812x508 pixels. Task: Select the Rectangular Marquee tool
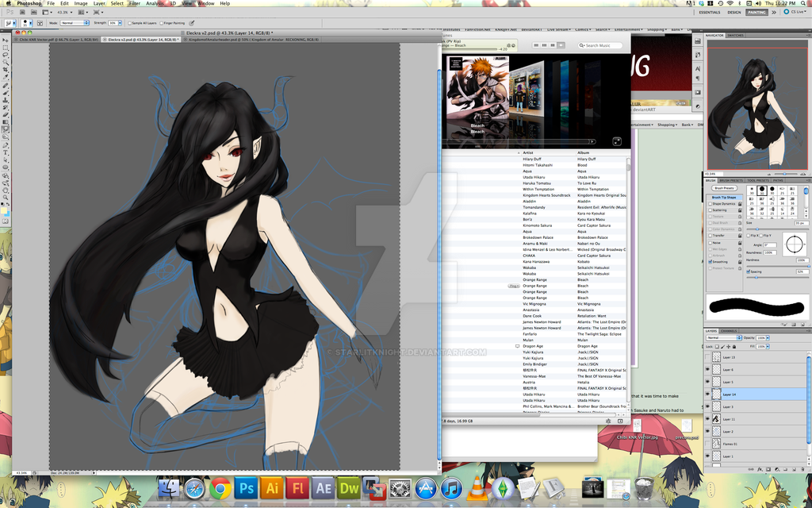click(x=6, y=48)
